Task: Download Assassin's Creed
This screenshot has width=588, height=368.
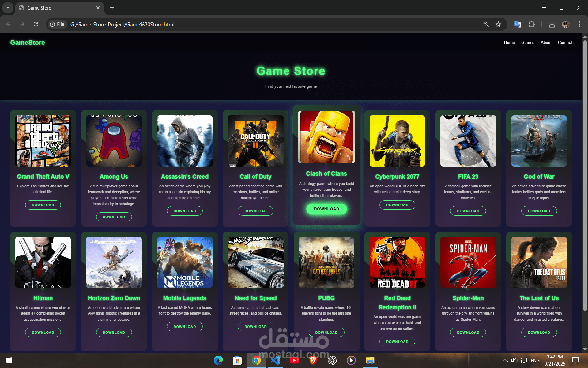Action: (x=185, y=211)
